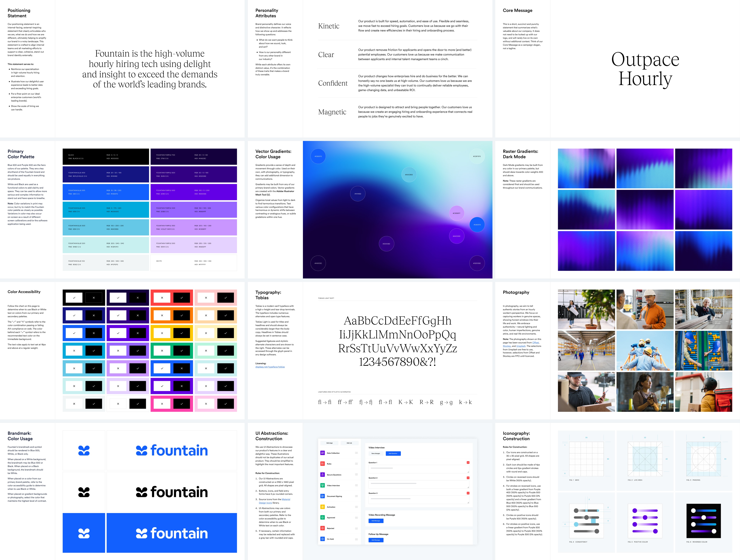Open the photo of the worker in orange jacket
The width and height of the screenshot is (740, 560).
(645, 309)
